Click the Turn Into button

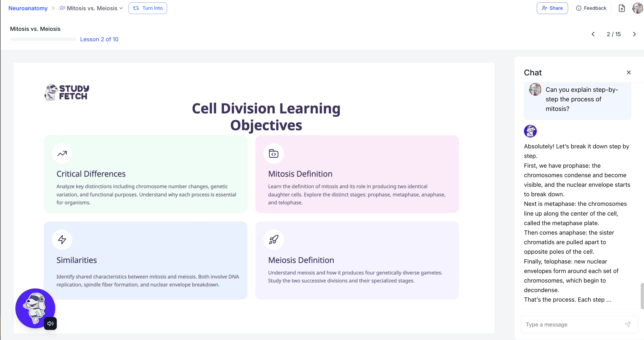[x=148, y=8]
